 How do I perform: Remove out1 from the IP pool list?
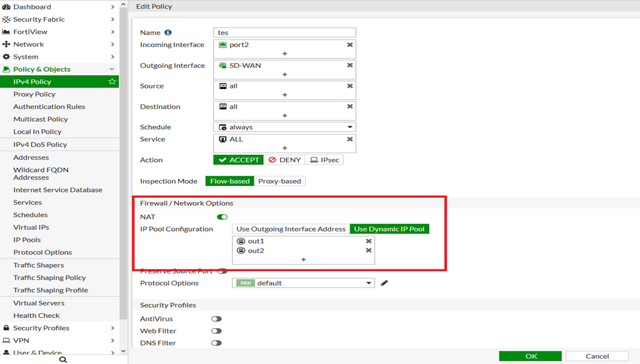(369, 241)
